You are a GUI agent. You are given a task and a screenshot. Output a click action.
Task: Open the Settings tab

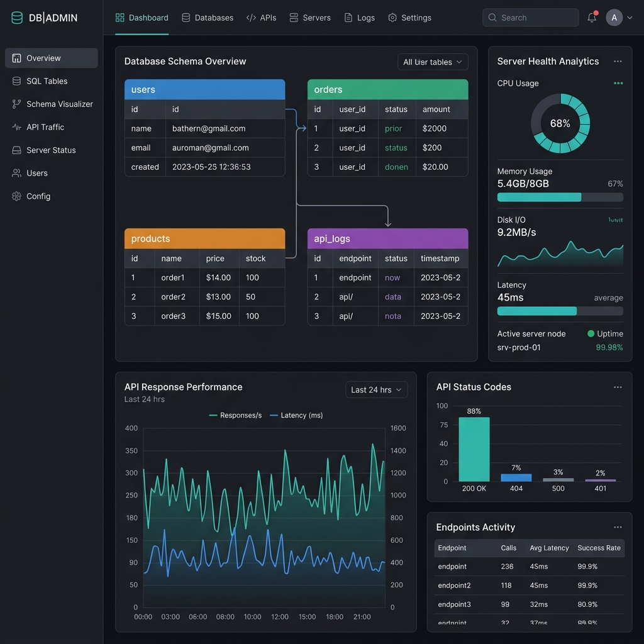pyautogui.click(x=409, y=18)
